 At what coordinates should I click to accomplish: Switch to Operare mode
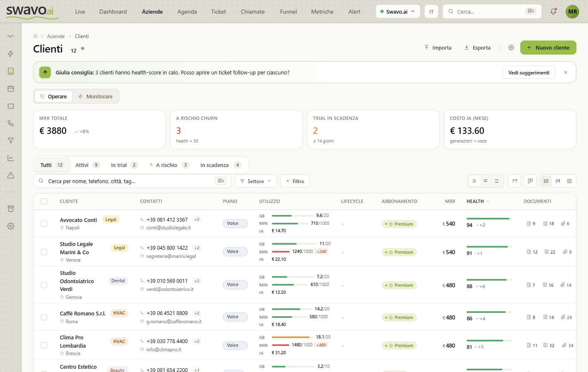click(53, 96)
